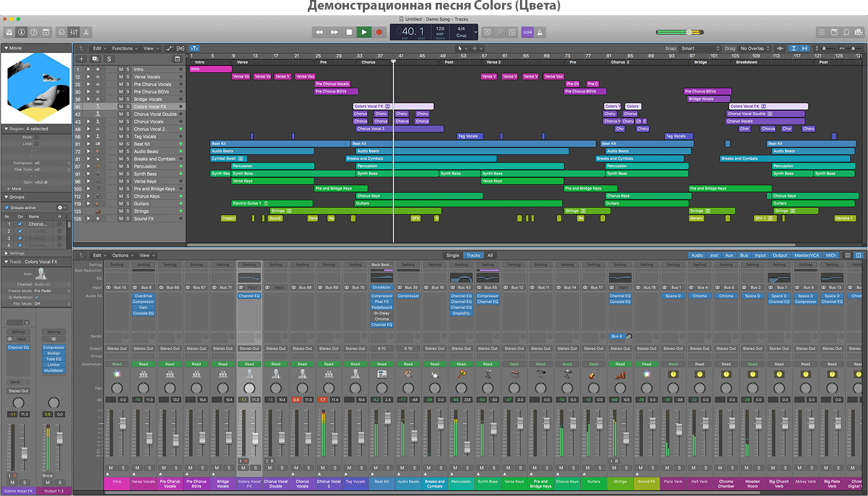Switch mixer to Single view
The height and width of the screenshot is (496, 868).
pyautogui.click(x=453, y=256)
